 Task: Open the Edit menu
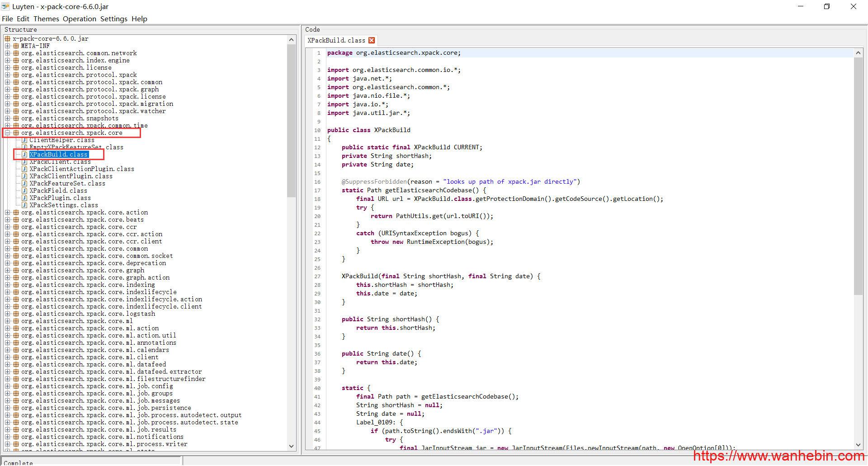[x=23, y=19]
